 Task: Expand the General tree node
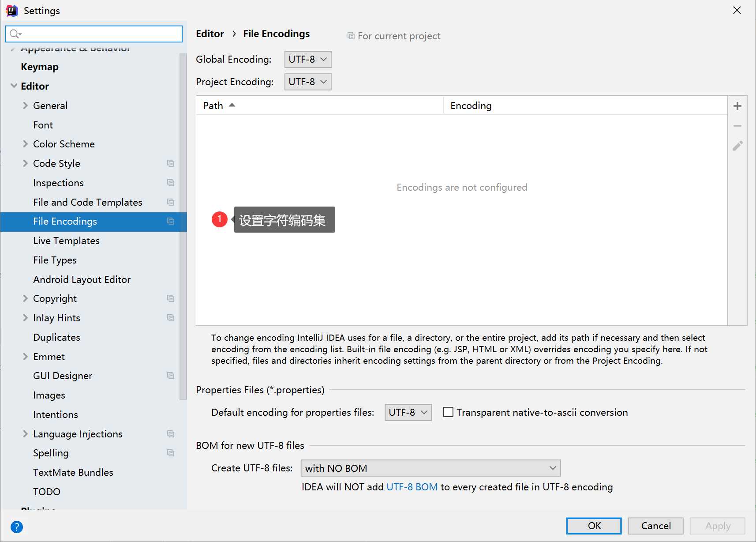coord(25,105)
